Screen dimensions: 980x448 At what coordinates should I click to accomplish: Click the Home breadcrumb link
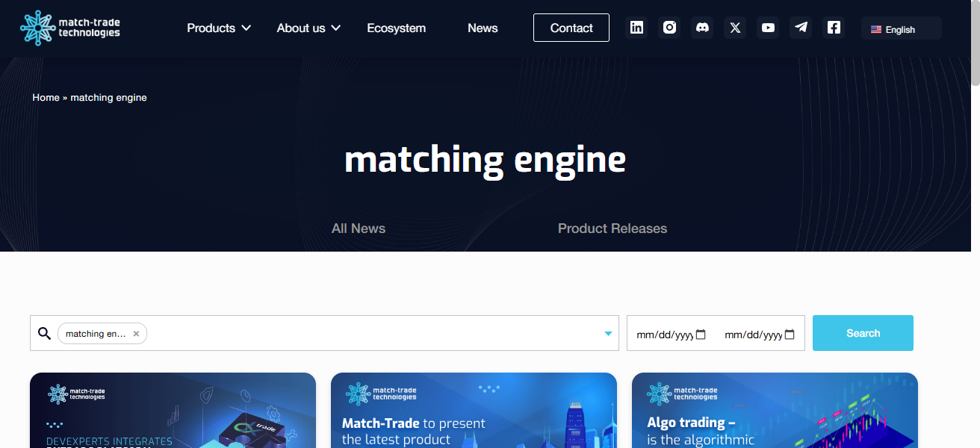46,97
